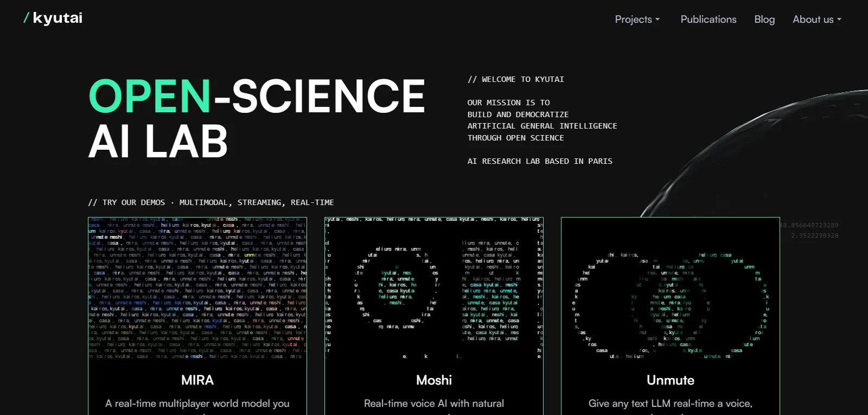Click the OPEN-SCIENCE AI LAB headline

pyautogui.click(x=257, y=118)
